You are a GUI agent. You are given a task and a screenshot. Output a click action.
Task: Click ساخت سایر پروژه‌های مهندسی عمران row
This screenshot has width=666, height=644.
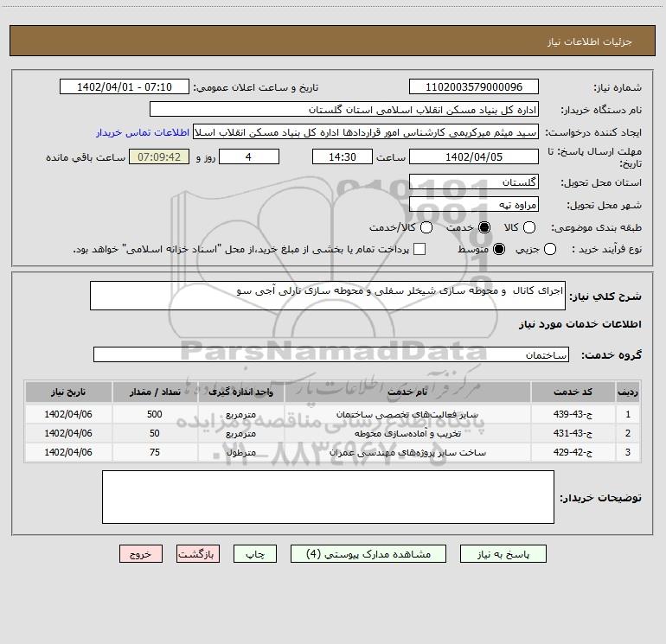point(407,453)
